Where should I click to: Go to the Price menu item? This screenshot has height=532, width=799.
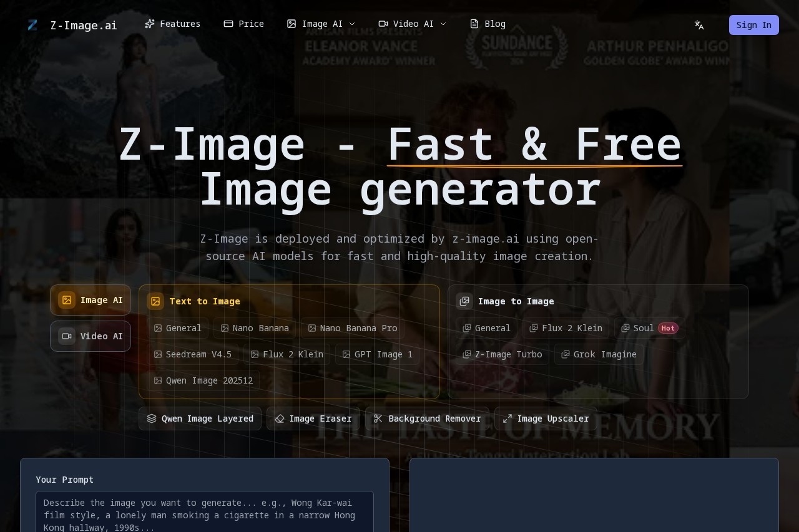[243, 24]
